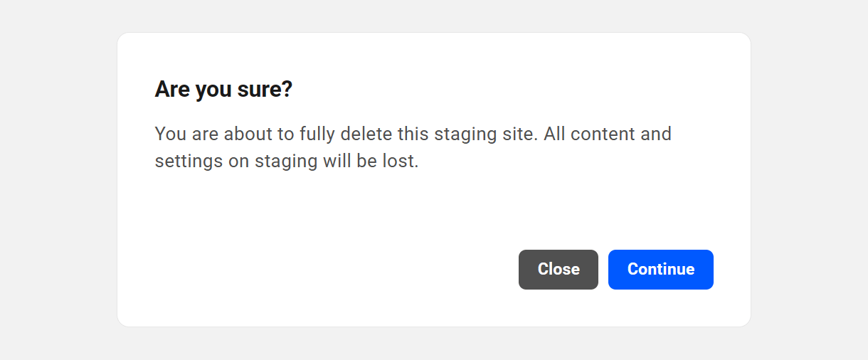Click the blue Continue button
The height and width of the screenshot is (360, 868).
coord(660,270)
